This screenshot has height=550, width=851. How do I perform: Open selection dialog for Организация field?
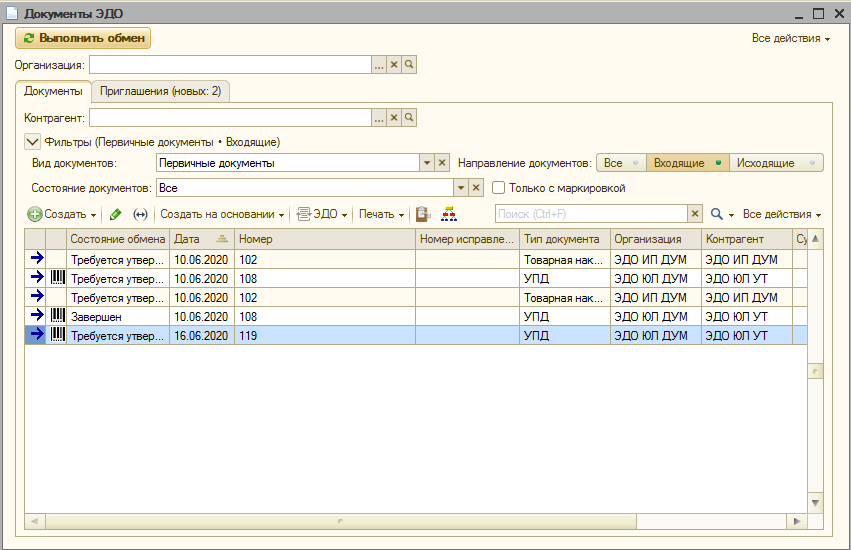click(379, 65)
